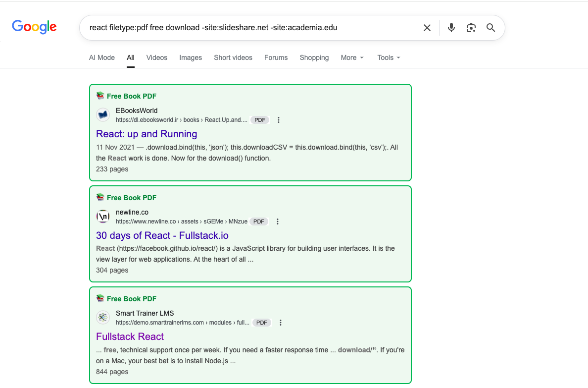The height and width of the screenshot is (388, 588).
Task: Open the Videos tab
Action: coord(157,57)
